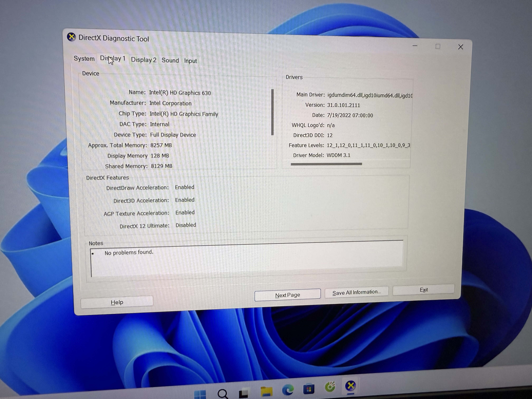Viewport: 532px width, 399px height.
Task: Click the DirectX icon in title bar
Action: (x=71, y=37)
